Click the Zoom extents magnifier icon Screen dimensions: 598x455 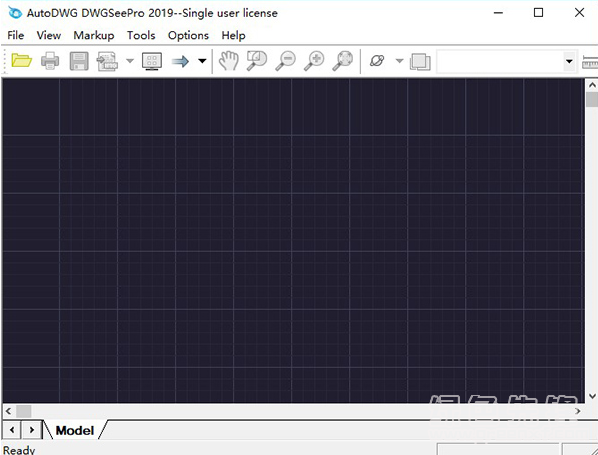[342, 61]
